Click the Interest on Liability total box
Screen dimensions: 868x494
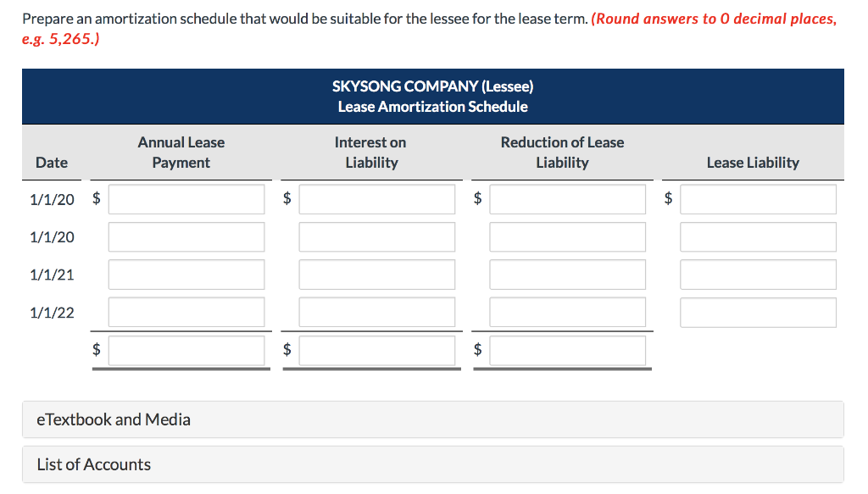(x=376, y=350)
